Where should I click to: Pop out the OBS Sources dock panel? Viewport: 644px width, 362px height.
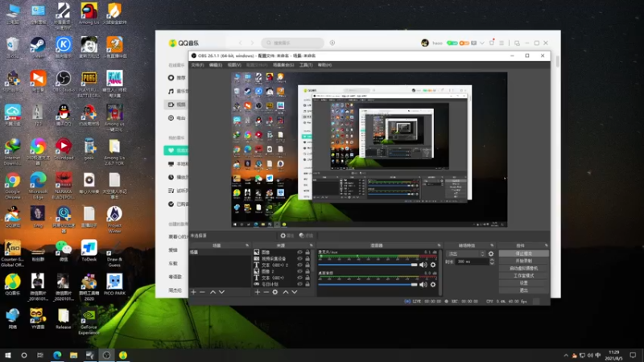(x=312, y=245)
